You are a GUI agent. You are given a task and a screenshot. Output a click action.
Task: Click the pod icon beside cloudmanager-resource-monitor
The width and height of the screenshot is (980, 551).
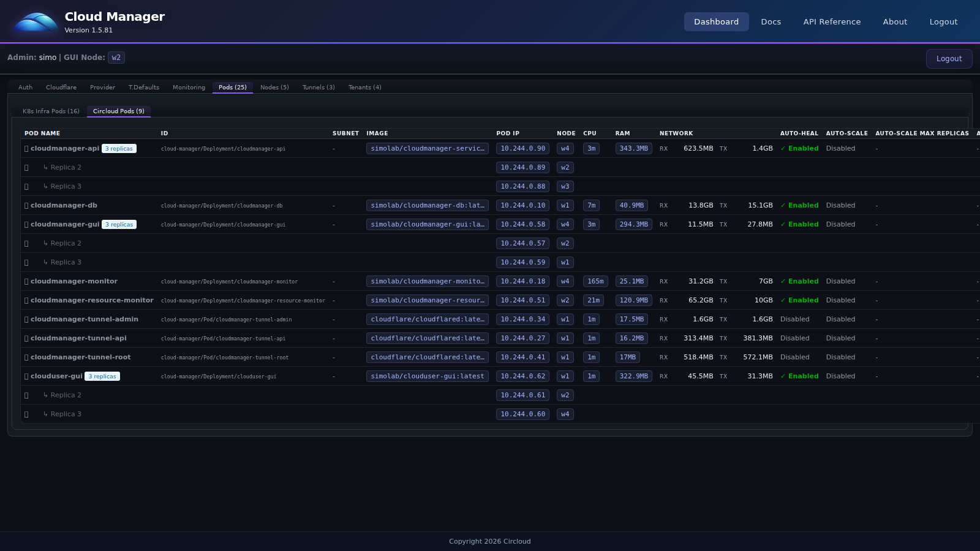pos(26,300)
